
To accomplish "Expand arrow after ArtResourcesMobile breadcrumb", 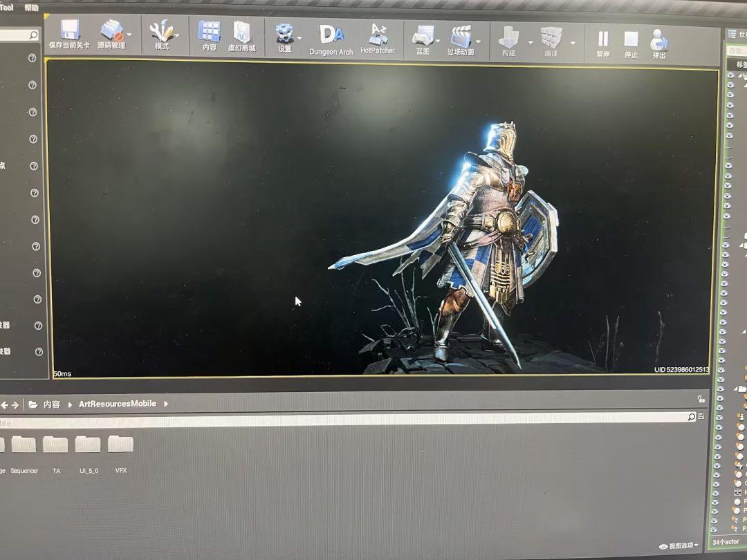I will (166, 403).
